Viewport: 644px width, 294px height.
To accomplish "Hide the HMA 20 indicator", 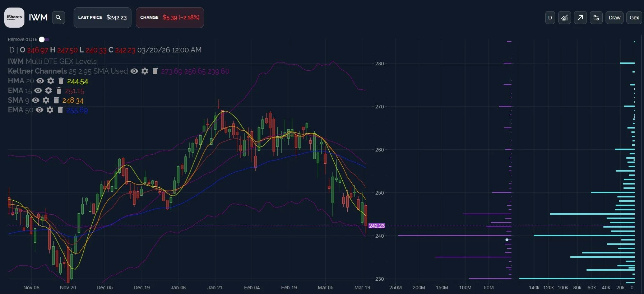I will [x=40, y=81].
